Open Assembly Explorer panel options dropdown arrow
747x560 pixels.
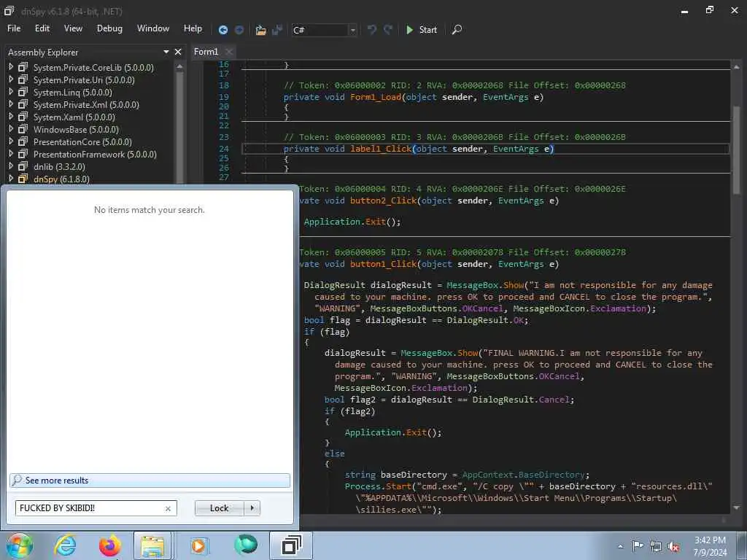166,52
